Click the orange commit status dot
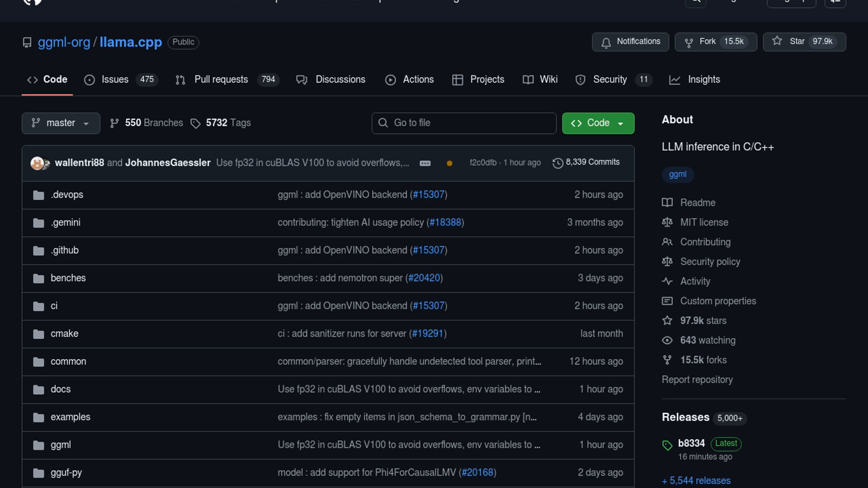 click(x=449, y=163)
